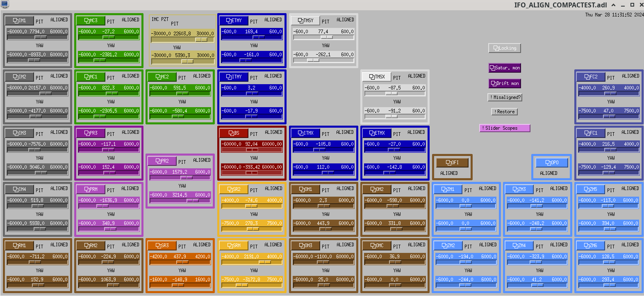This screenshot has width=644, height=296.
Task: Click the IMC PZT pitch slider
Action: click(x=182, y=40)
